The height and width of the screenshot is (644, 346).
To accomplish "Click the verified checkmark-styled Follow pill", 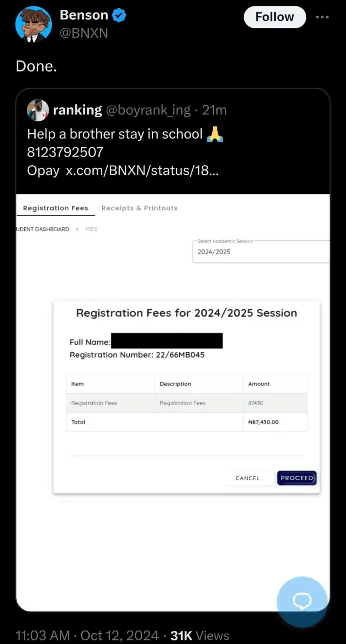I will 274,17.
